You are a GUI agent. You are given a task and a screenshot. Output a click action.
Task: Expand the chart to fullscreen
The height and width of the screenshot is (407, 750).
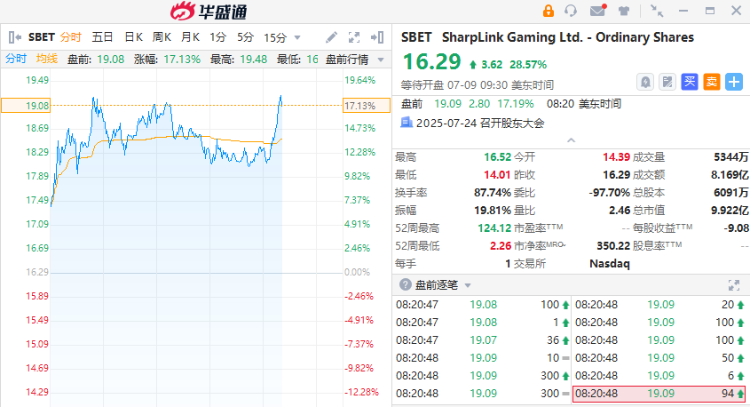pyautogui.click(x=355, y=37)
